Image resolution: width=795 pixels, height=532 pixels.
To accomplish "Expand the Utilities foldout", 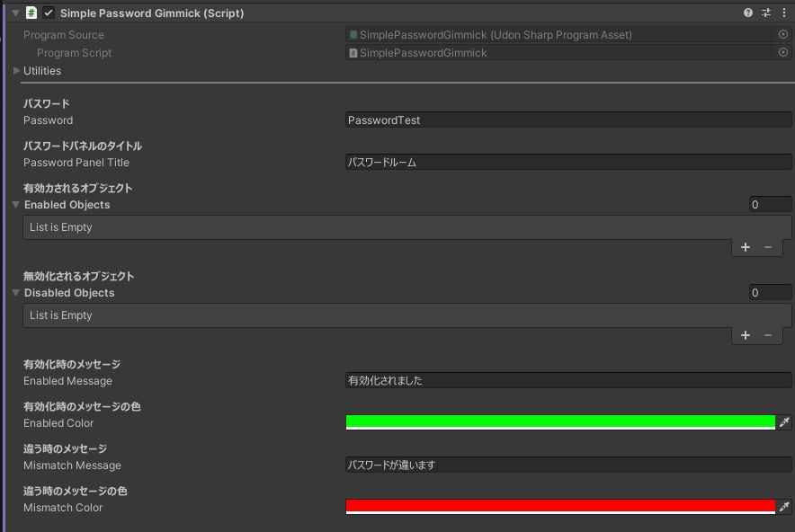I will (16, 70).
